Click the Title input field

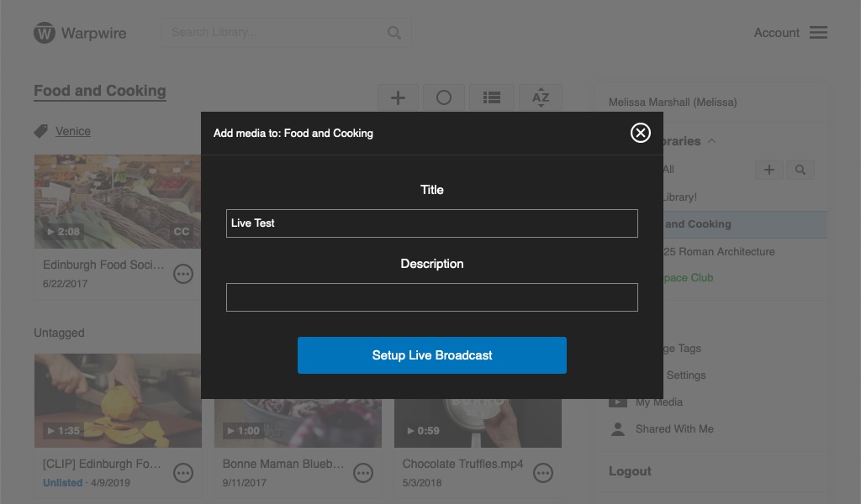[431, 223]
